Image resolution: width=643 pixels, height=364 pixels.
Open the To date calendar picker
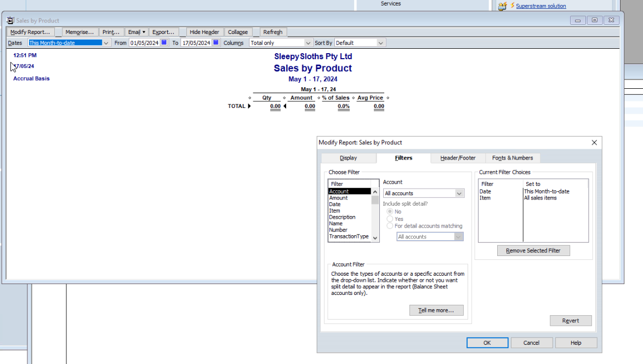[215, 43]
